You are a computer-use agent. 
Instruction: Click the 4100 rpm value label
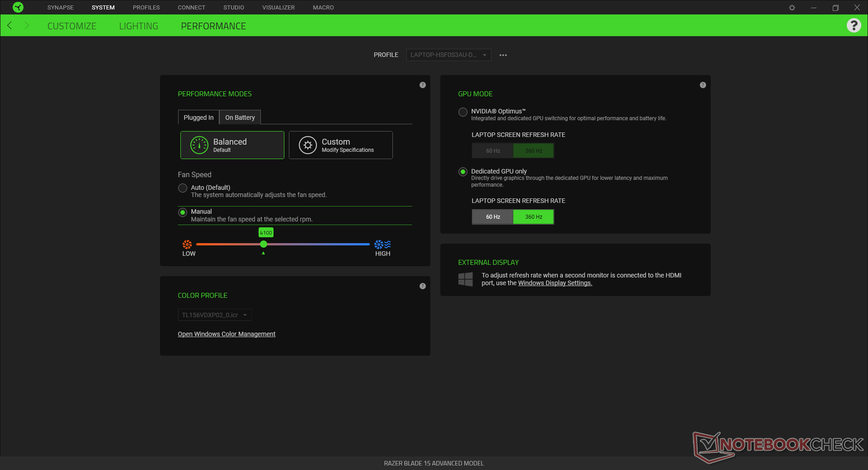click(x=266, y=233)
